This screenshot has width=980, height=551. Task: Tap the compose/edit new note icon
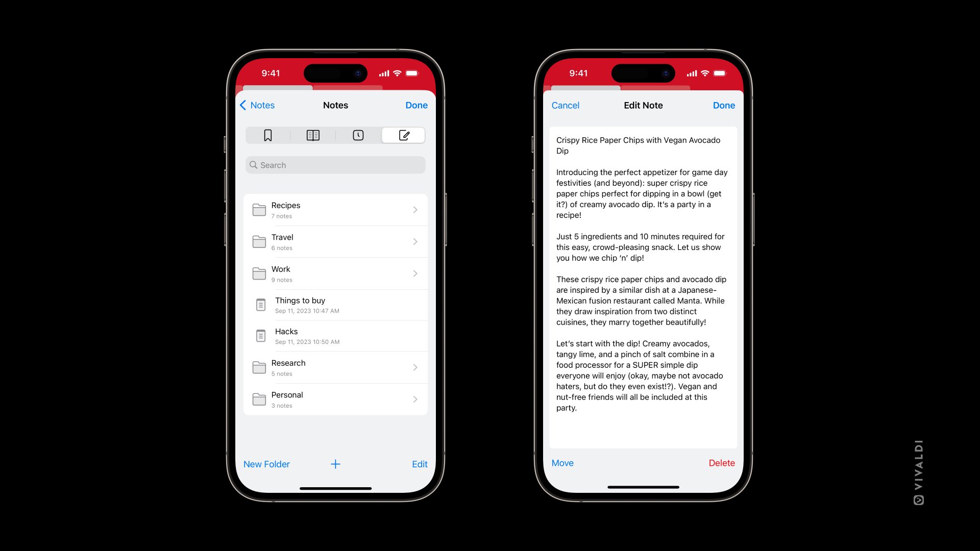tap(404, 135)
